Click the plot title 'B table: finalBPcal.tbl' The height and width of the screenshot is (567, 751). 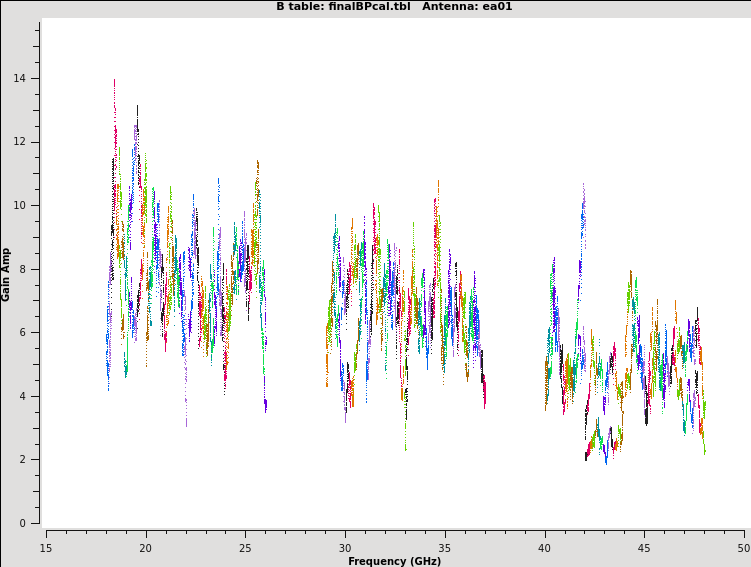point(343,7)
